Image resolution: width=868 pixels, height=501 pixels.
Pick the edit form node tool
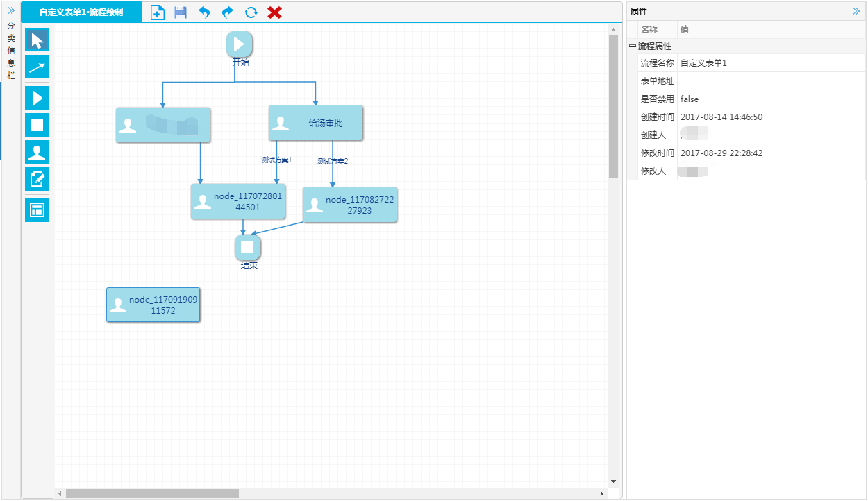point(37,179)
